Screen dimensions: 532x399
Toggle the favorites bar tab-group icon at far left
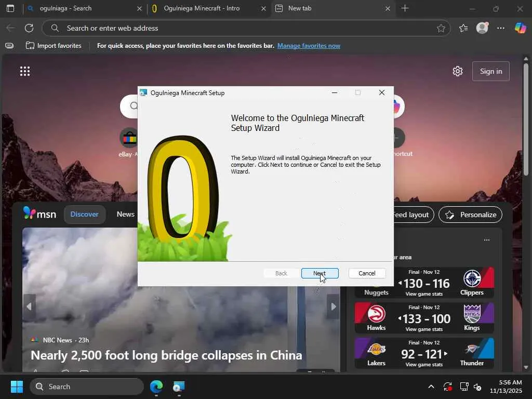pyautogui.click(x=9, y=46)
